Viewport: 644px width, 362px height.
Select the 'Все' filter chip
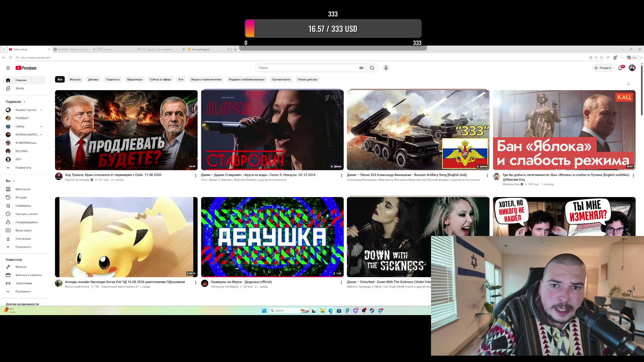[x=60, y=79]
